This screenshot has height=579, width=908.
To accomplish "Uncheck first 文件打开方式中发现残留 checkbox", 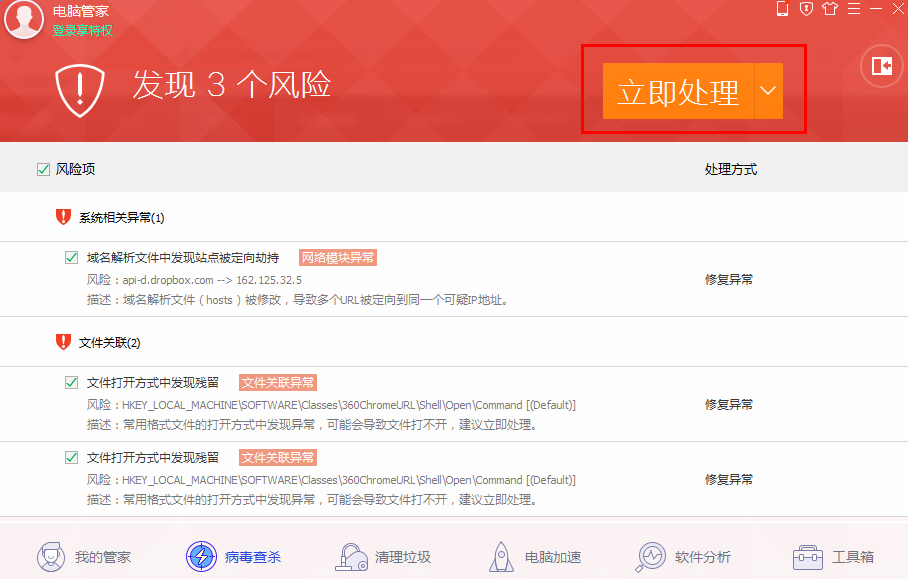I will point(71,383).
